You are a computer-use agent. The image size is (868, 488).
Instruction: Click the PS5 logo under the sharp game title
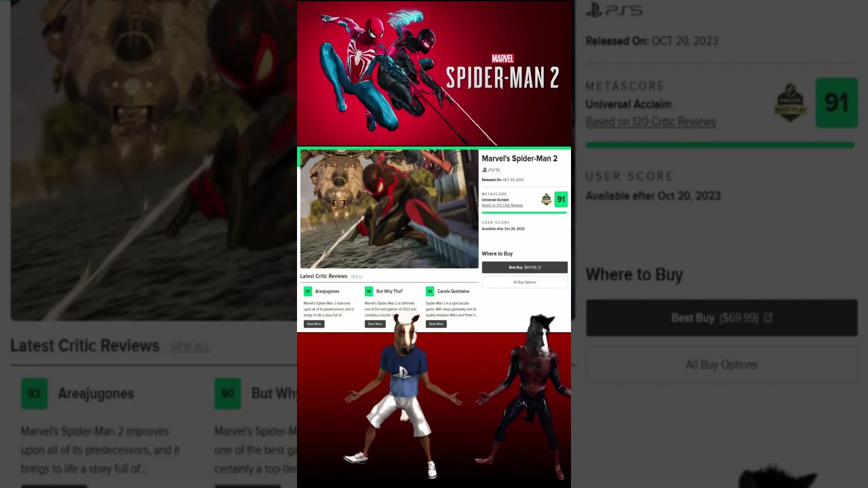tap(491, 170)
